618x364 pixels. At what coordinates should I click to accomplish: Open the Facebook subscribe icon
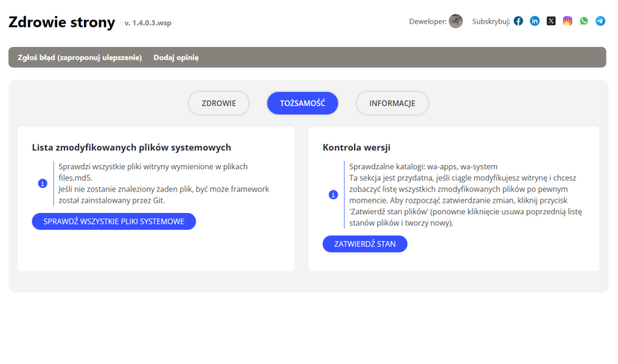(x=519, y=21)
